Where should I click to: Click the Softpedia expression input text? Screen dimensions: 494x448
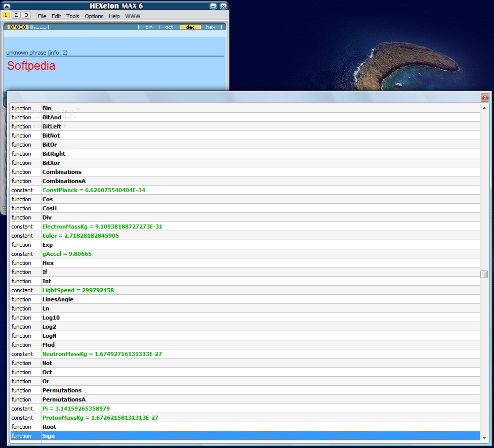point(31,66)
